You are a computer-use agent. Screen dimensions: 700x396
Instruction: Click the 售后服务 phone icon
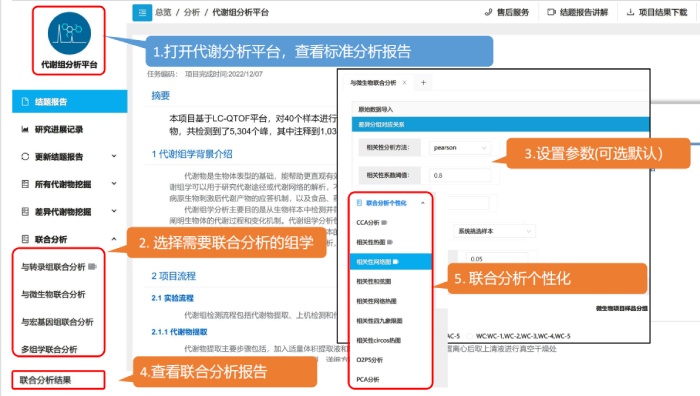click(488, 12)
